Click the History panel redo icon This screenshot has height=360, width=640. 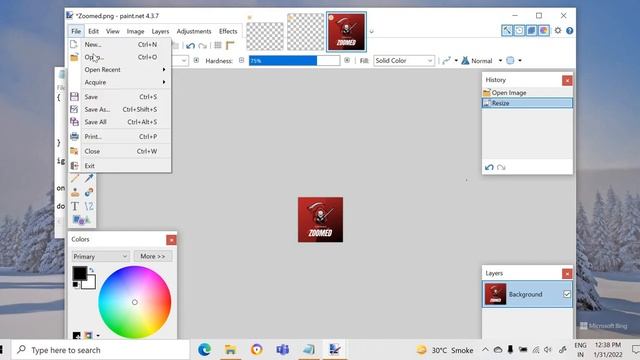[x=501, y=167]
